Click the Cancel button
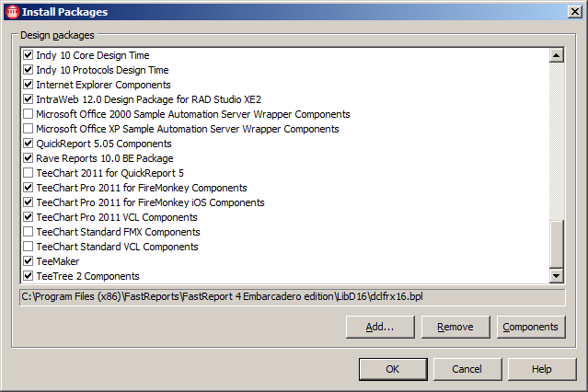 coord(467,369)
